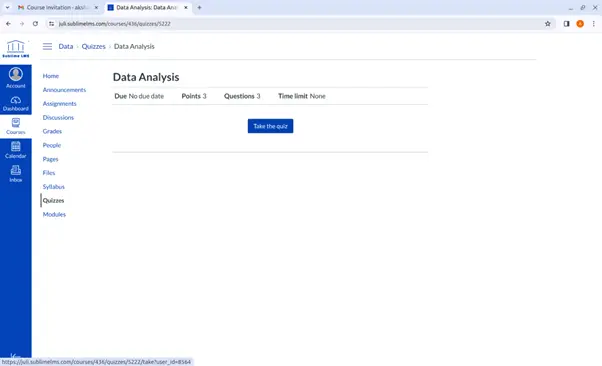Image resolution: width=602 pixels, height=366 pixels.
Task: Click the address bar URL field
Action: coord(299,24)
